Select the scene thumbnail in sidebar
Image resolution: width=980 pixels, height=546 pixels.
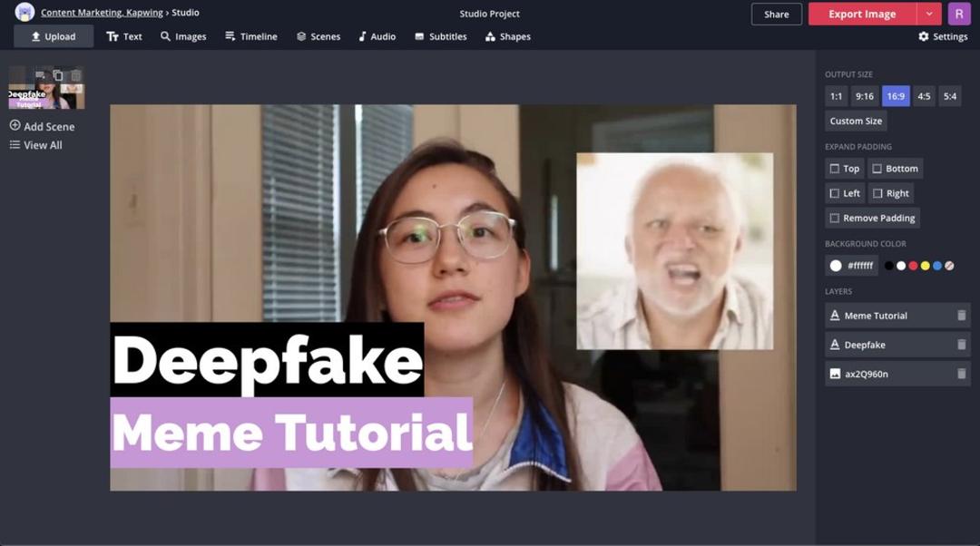pos(47,88)
